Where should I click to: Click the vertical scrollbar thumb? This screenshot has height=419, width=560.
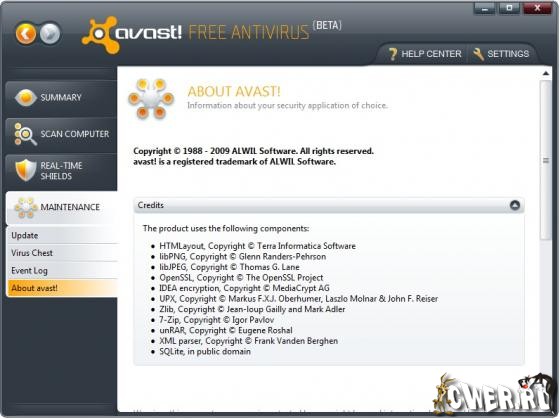[546, 160]
